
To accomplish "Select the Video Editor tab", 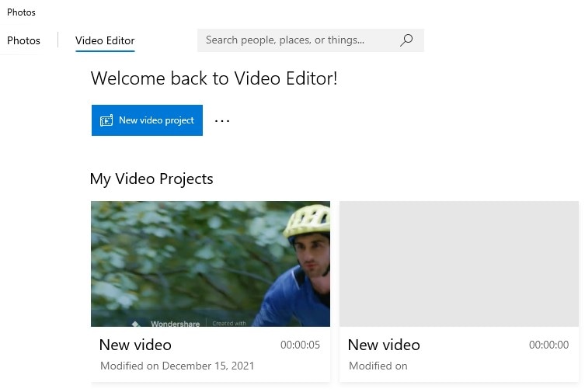I will pyautogui.click(x=105, y=40).
